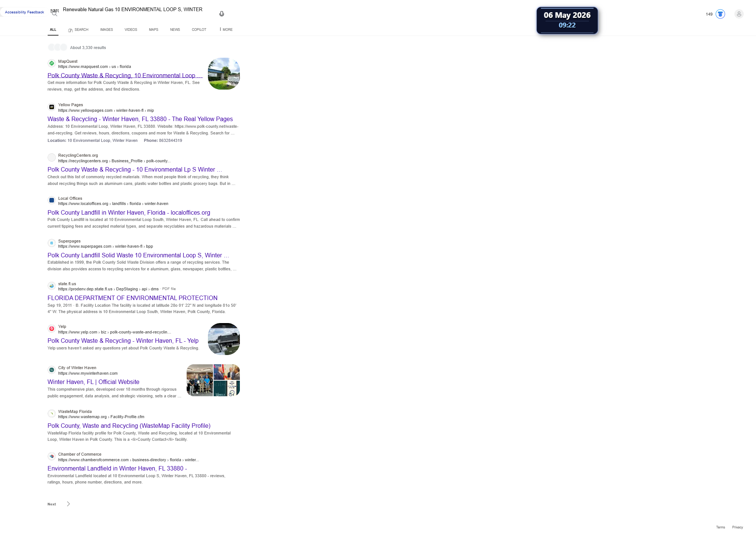Screen dimensions: 756x534
Task: Click the About 3,330 results count
Action: (x=88, y=48)
